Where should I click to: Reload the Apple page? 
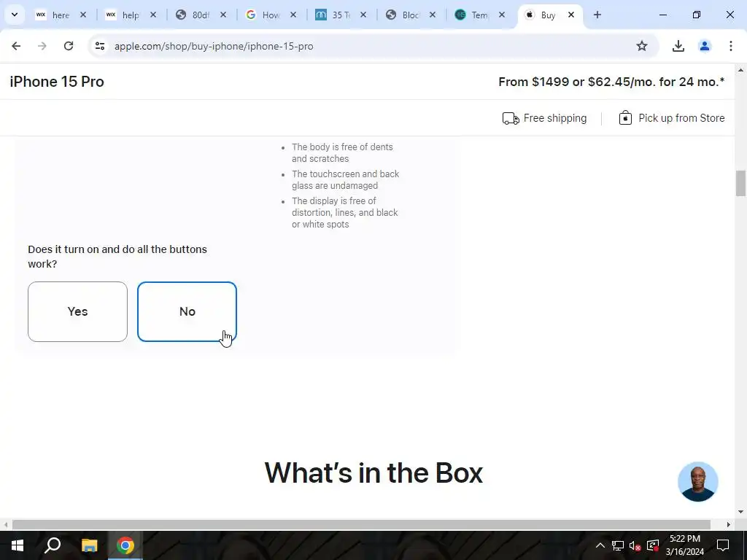point(69,46)
